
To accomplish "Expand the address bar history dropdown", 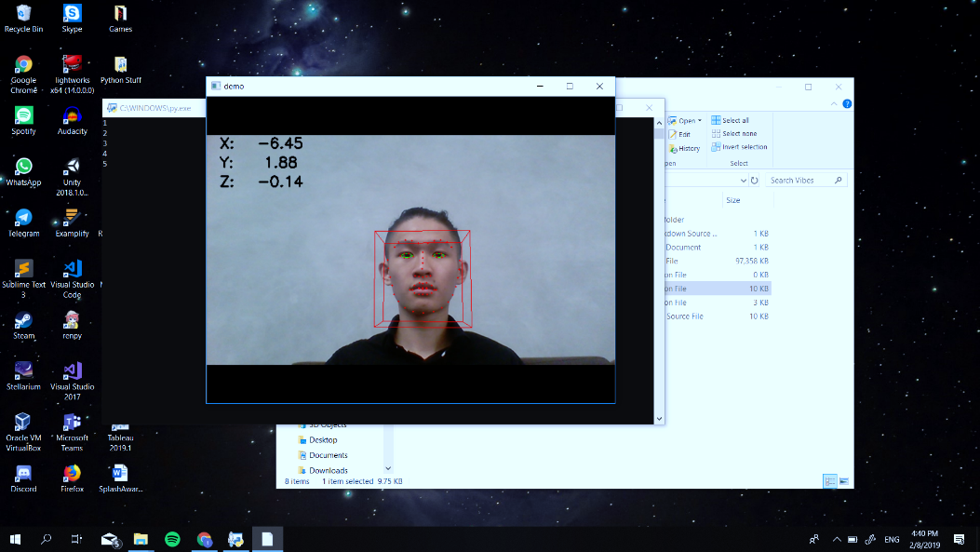I will tap(743, 180).
